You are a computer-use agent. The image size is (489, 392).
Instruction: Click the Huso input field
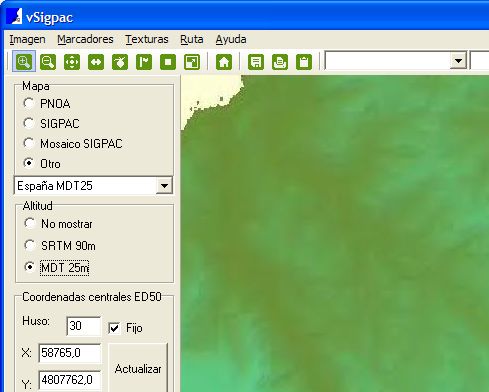84,326
